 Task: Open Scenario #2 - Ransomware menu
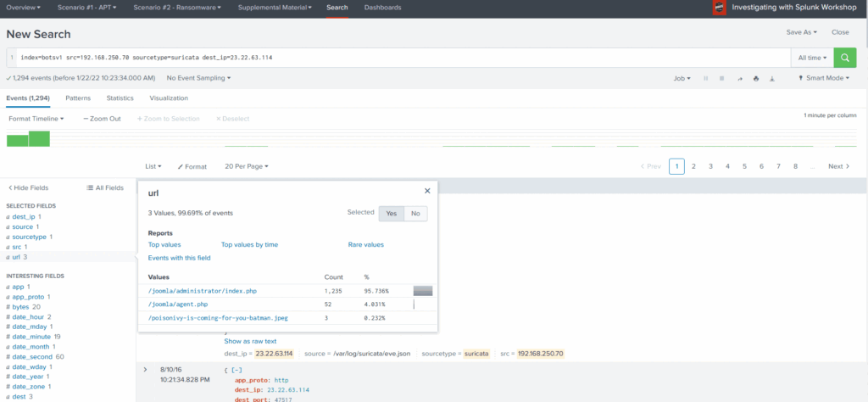(x=177, y=8)
